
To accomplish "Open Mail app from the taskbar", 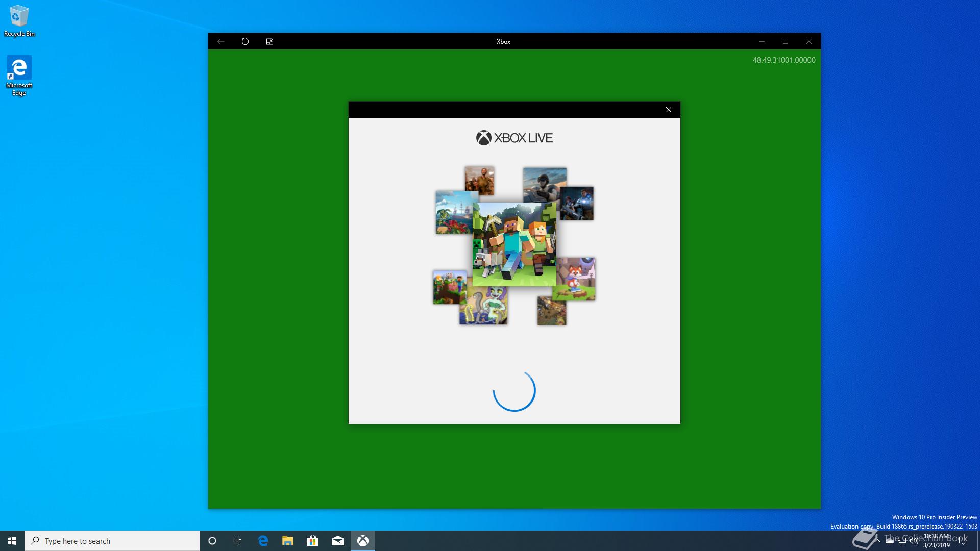I will point(338,541).
